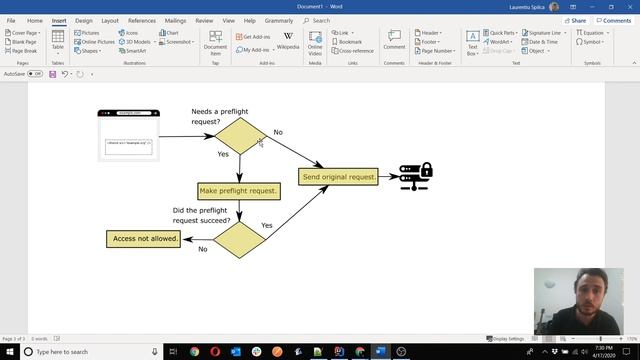Expand the Cover Page dropdown
Viewport: 640px width, 360px height.
tap(39, 33)
